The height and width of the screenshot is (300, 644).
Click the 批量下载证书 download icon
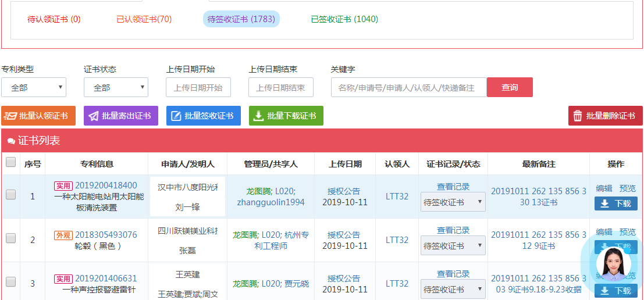[x=259, y=116]
